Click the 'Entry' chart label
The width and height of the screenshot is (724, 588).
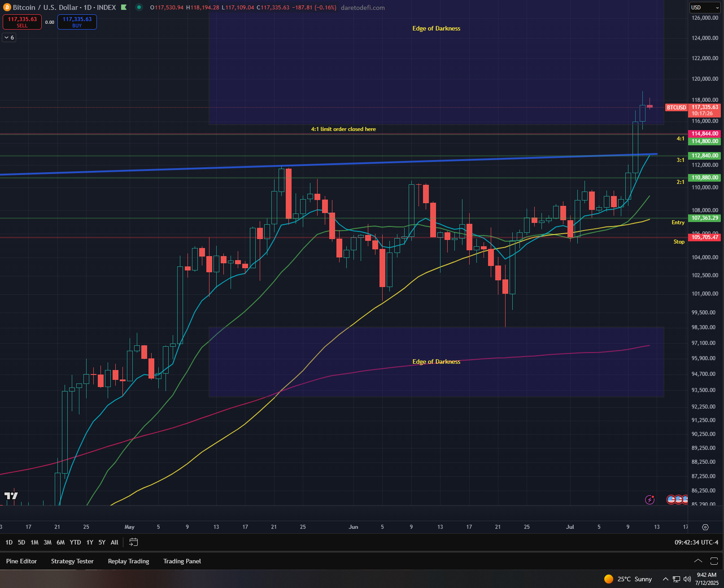click(x=678, y=222)
